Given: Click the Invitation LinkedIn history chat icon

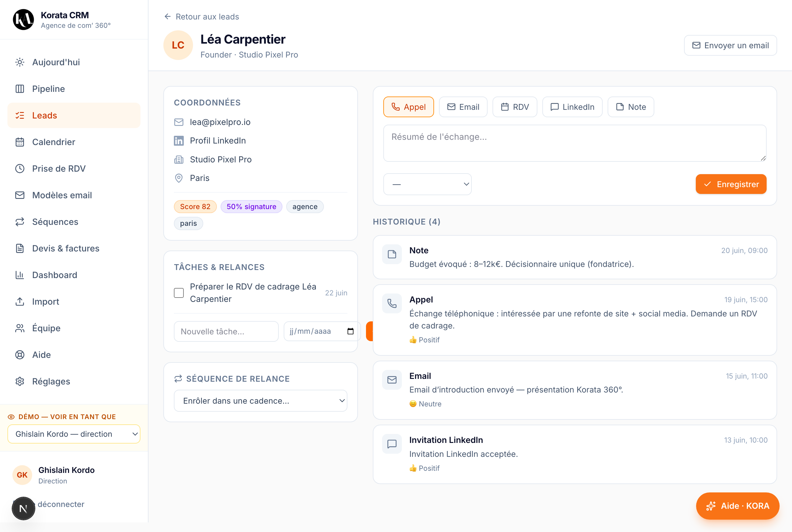Looking at the screenshot, I should [392, 444].
